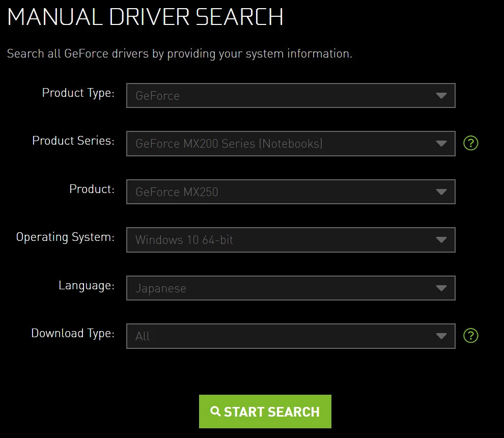
Task: Open the help icon beside Product Series
Action: coord(470,143)
